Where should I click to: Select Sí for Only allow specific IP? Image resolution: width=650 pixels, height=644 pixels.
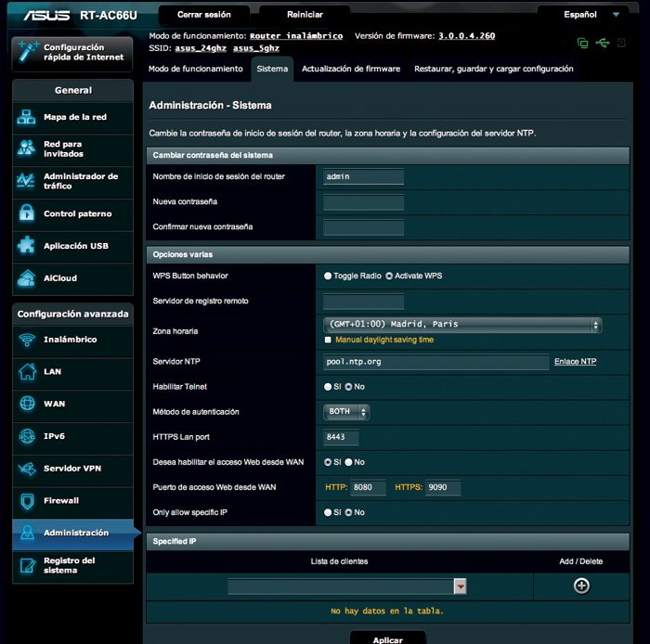coord(328,513)
